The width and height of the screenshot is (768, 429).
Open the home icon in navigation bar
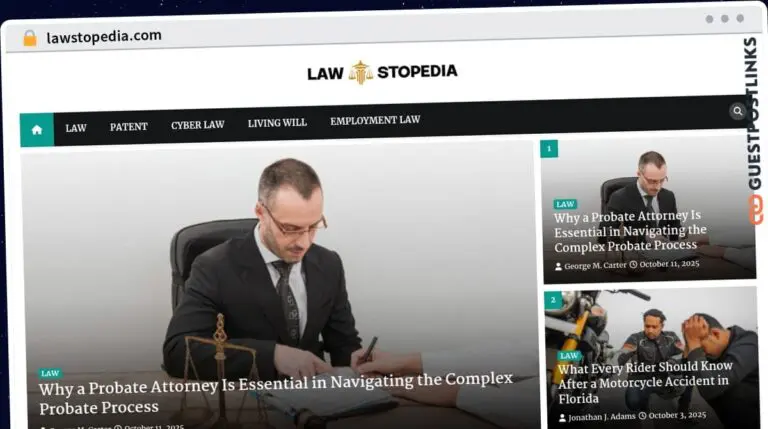[37, 130]
